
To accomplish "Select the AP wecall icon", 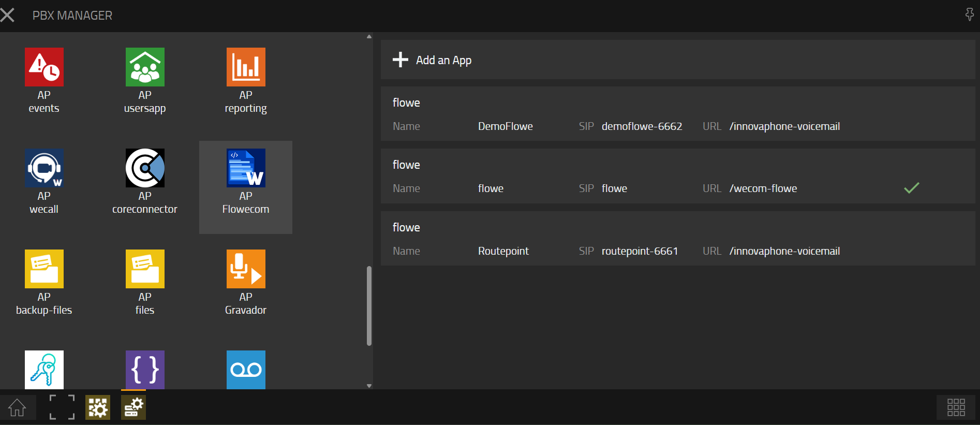I will point(44,168).
